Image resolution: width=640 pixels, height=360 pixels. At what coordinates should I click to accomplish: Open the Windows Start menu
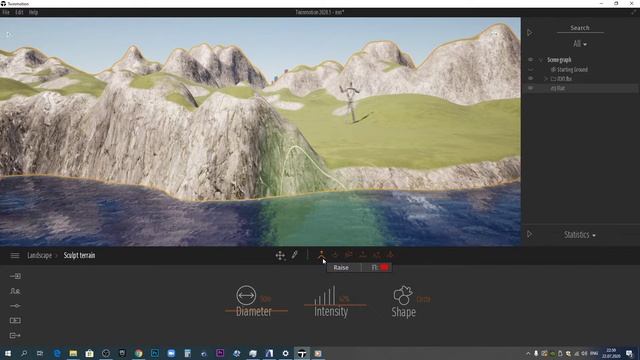8,353
